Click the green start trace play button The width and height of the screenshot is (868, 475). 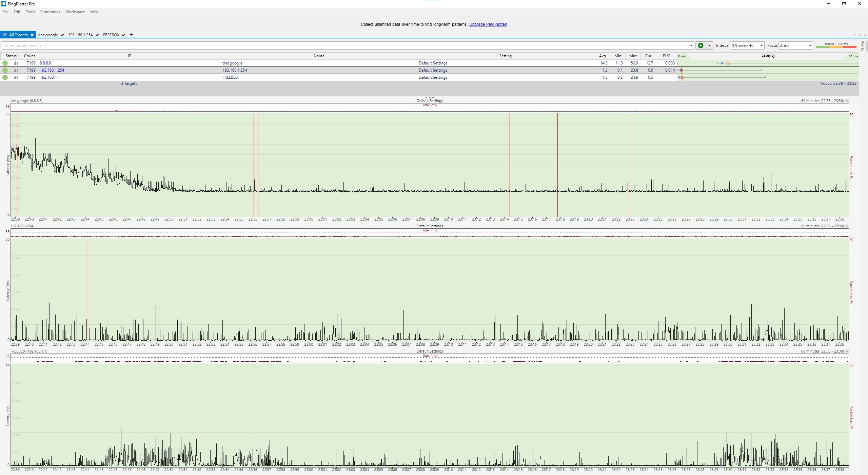pos(701,45)
